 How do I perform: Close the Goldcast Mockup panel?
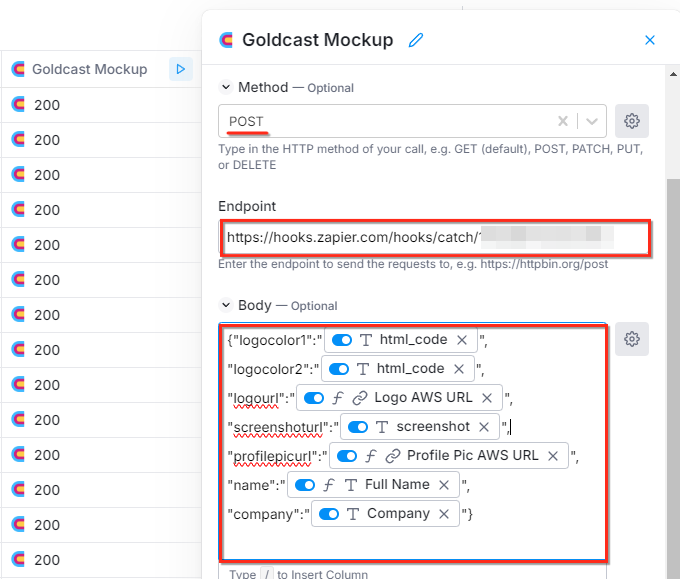point(650,40)
